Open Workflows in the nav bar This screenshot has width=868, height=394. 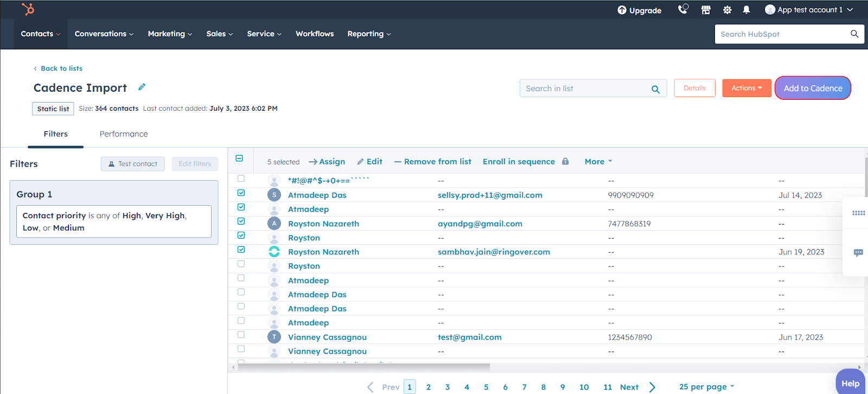(x=315, y=34)
